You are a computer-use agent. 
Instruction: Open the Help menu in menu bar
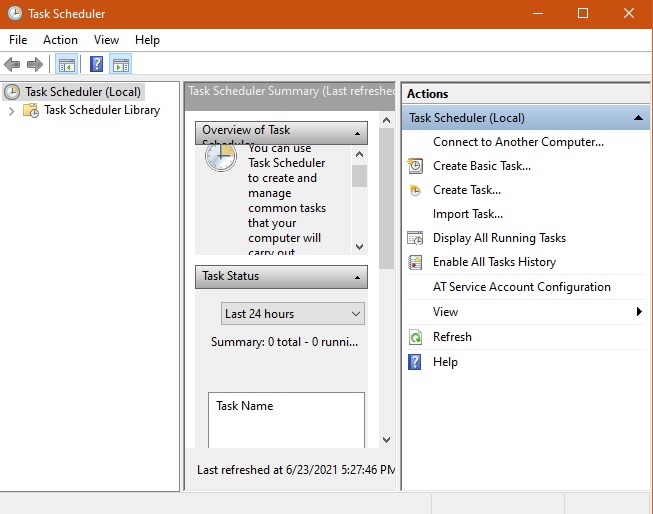click(147, 40)
